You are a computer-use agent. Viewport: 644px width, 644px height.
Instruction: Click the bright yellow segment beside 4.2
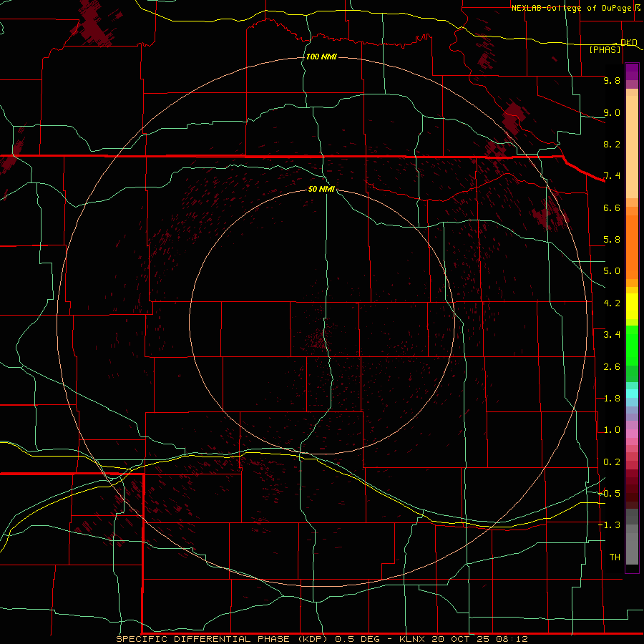point(632,306)
